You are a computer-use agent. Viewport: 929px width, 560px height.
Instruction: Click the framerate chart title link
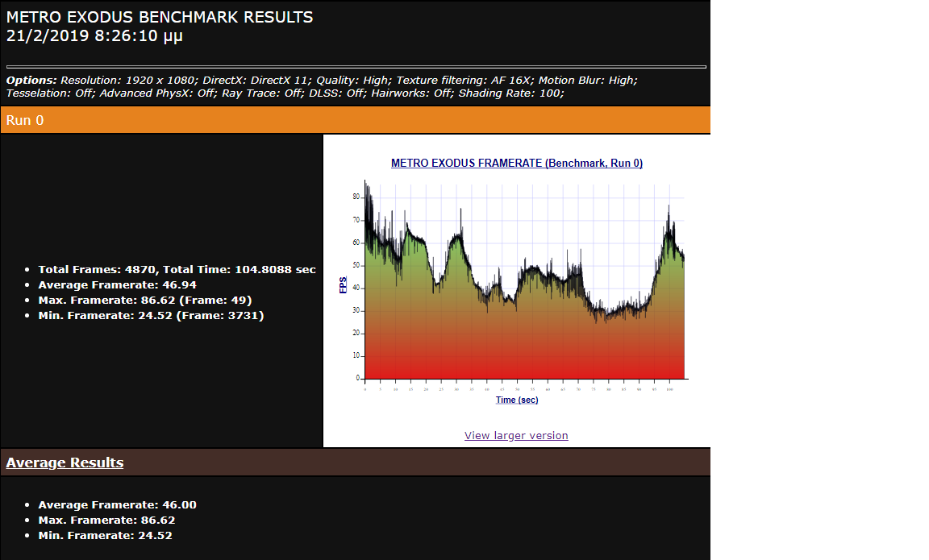(x=517, y=164)
